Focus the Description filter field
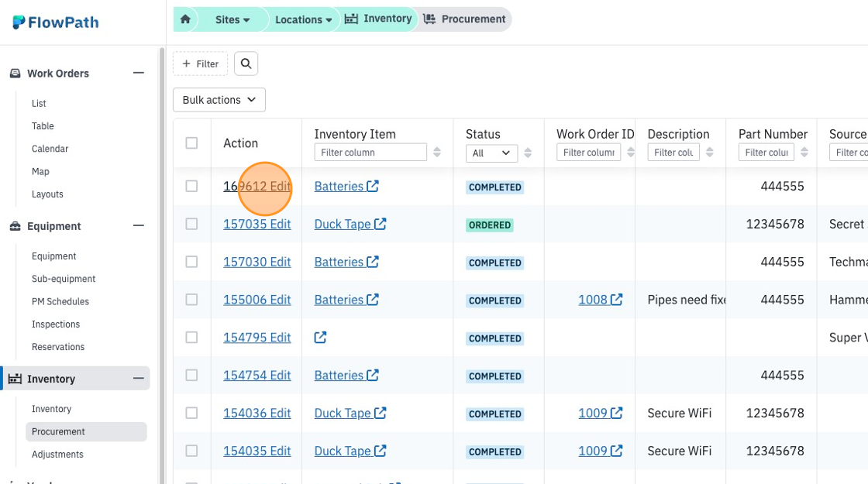 click(673, 152)
